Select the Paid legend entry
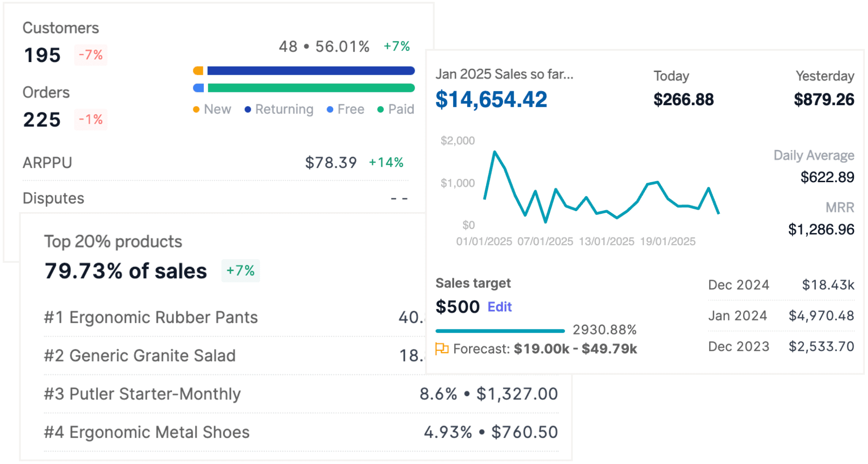The height and width of the screenshot is (464, 868). pyautogui.click(x=396, y=109)
